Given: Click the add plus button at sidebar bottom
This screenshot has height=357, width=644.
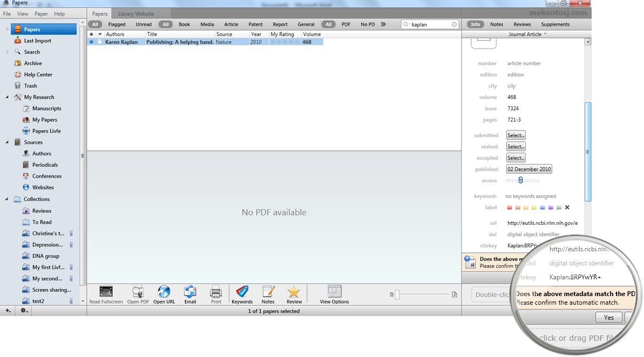Looking at the screenshot, I should [8, 311].
